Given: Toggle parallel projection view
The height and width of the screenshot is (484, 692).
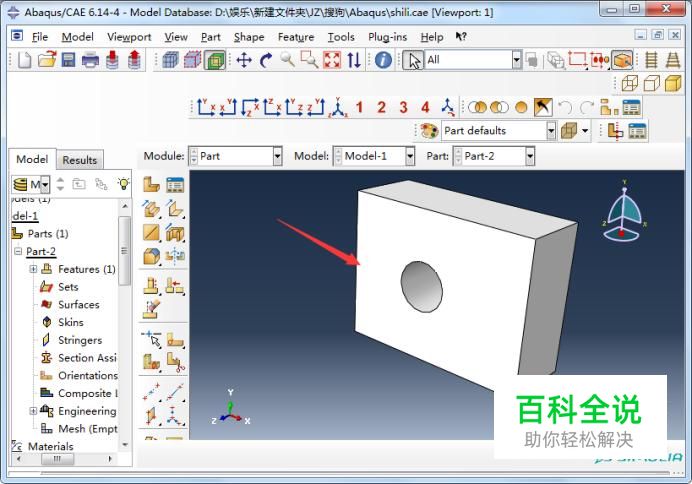Looking at the screenshot, I should coord(651,60).
